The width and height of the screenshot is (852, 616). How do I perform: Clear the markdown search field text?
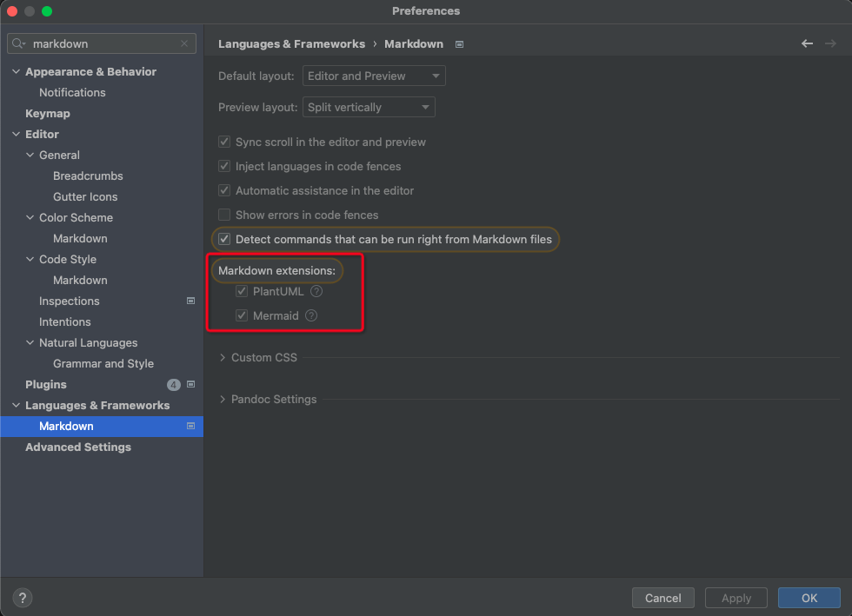coord(184,43)
